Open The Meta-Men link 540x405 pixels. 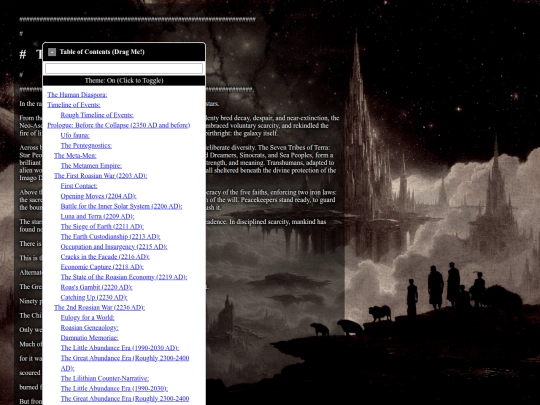click(75, 156)
